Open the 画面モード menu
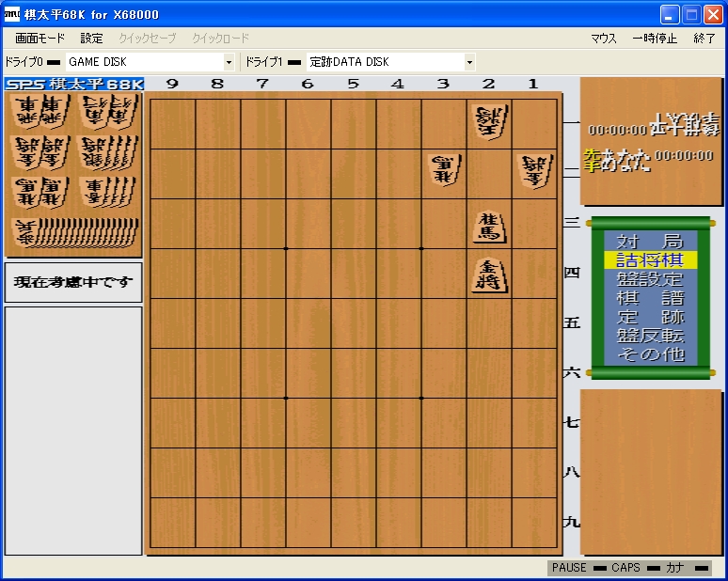This screenshot has width=728, height=581. (x=40, y=39)
